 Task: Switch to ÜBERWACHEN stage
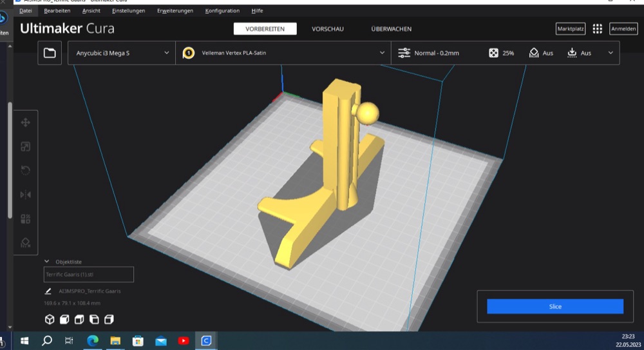[x=392, y=29]
